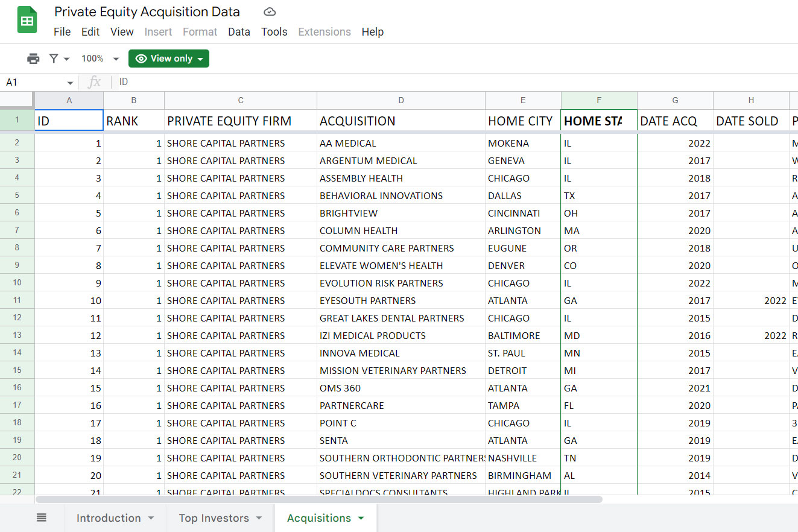
Task: Expand the filter views dropdown arrow
Action: click(67, 59)
